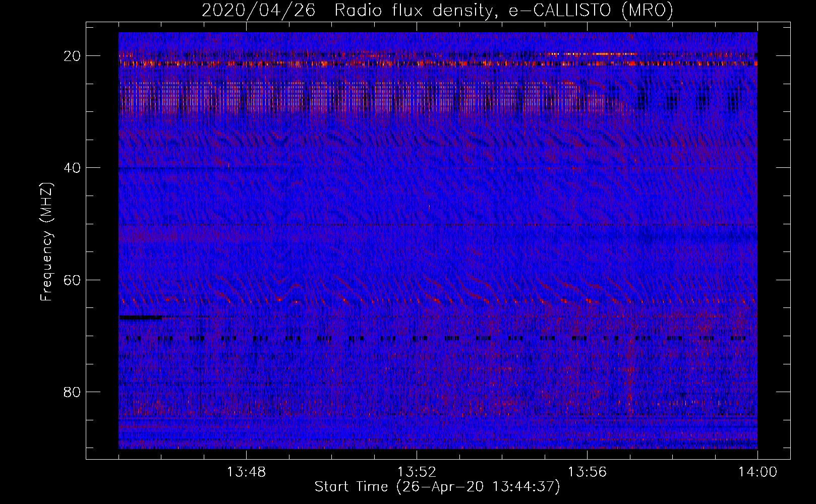Click the 60 MHz frequency tick label
The image size is (816, 504).
point(73,280)
